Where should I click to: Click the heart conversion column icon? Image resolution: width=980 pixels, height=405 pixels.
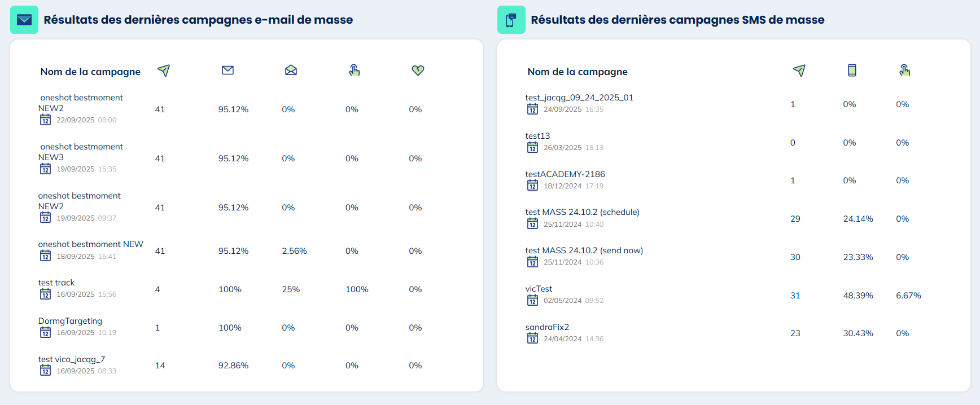(x=418, y=71)
